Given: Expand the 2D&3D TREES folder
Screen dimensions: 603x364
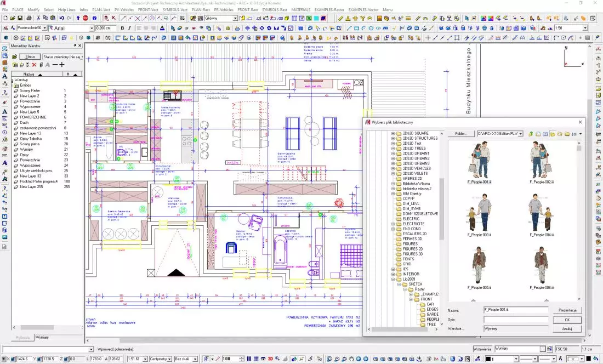Looking at the screenshot, I should [x=393, y=149].
